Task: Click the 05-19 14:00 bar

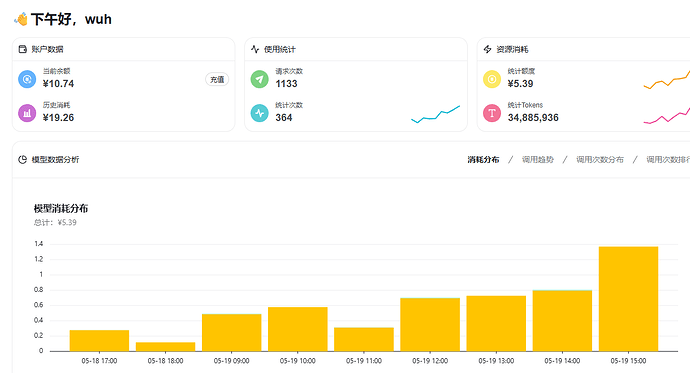Action: pyautogui.click(x=562, y=320)
